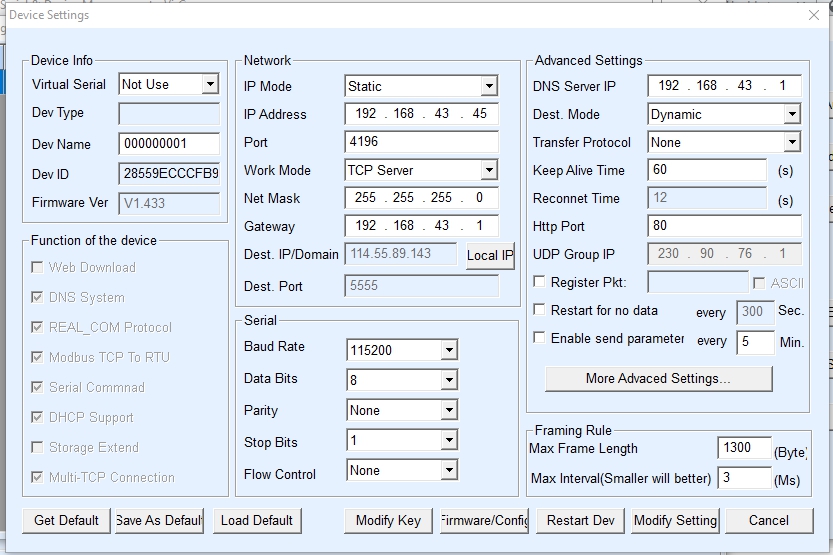Open the Dest. Mode dropdown
Viewport: 833px width, 555px height.
click(x=791, y=115)
